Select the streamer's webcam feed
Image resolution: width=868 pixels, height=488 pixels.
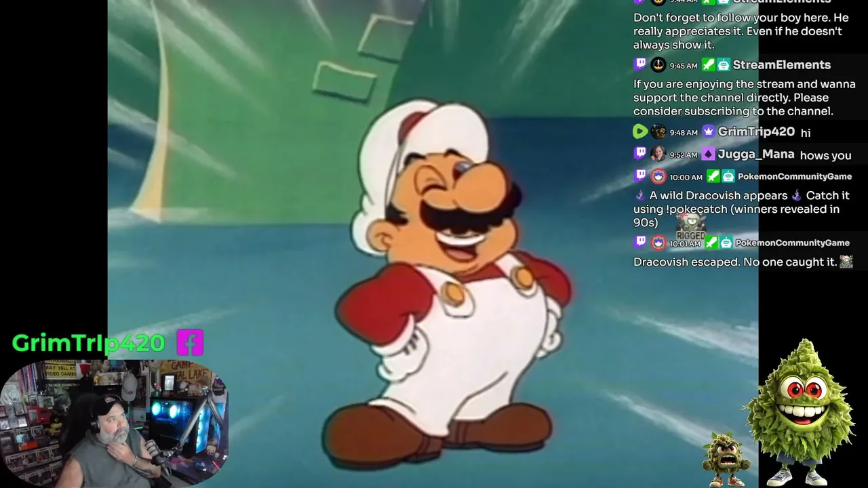(114, 424)
